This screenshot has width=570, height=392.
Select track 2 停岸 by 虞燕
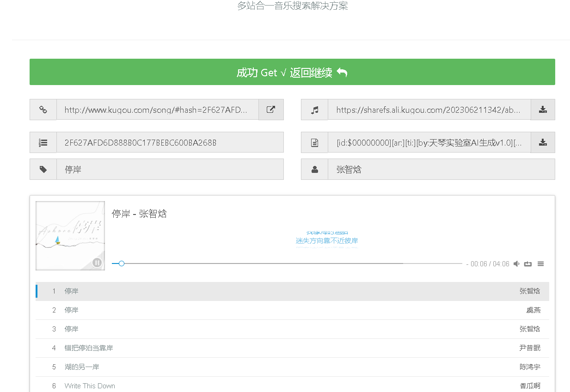point(292,310)
